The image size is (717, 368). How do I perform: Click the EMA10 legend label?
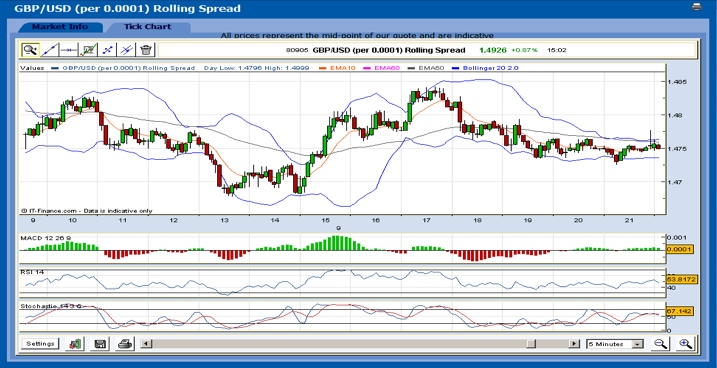pyautogui.click(x=342, y=68)
